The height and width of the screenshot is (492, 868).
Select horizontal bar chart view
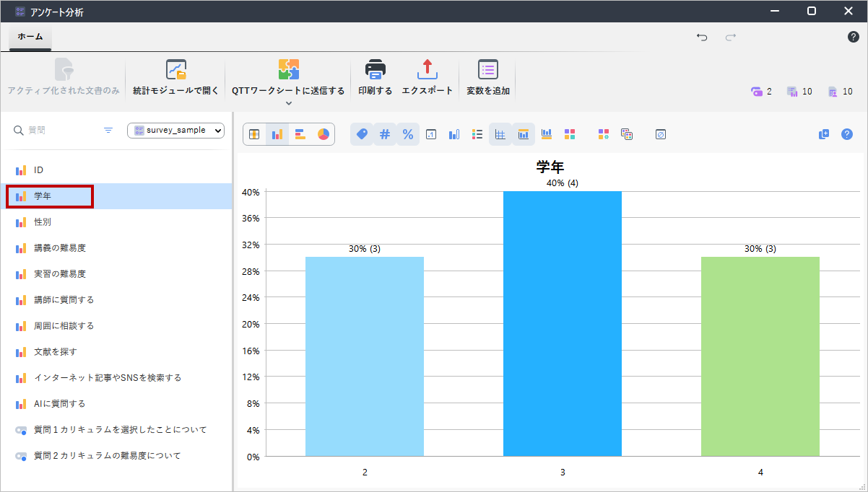coord(300,134)
